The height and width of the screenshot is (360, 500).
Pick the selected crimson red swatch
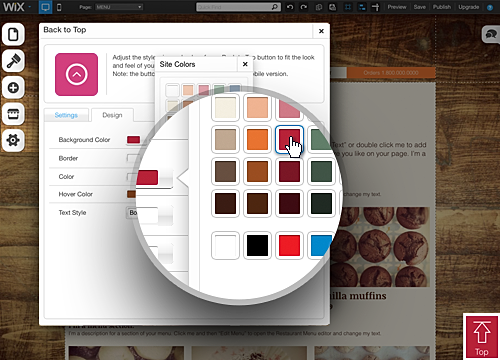coord(289,139)
